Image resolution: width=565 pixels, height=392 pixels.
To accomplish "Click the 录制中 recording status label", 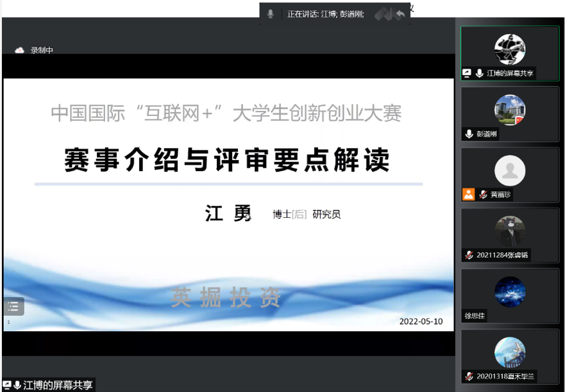I will 42,51.
